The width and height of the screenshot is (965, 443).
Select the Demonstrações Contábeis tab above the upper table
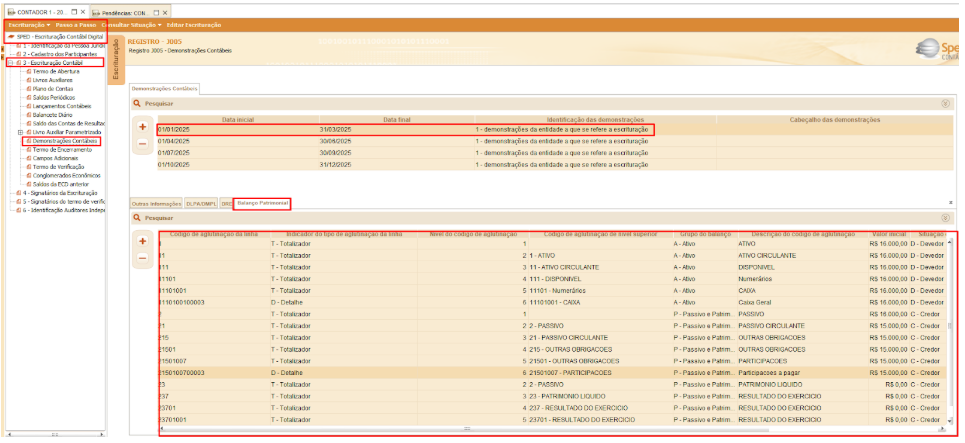(x=165, y=89)
